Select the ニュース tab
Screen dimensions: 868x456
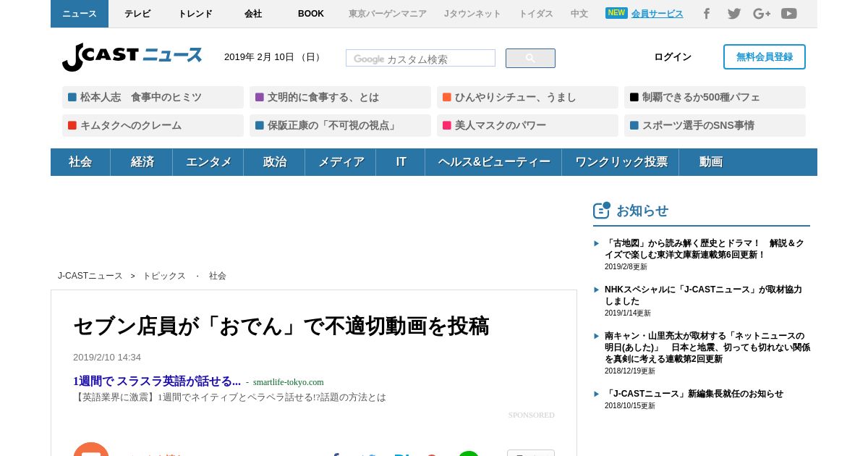[80, 14]
